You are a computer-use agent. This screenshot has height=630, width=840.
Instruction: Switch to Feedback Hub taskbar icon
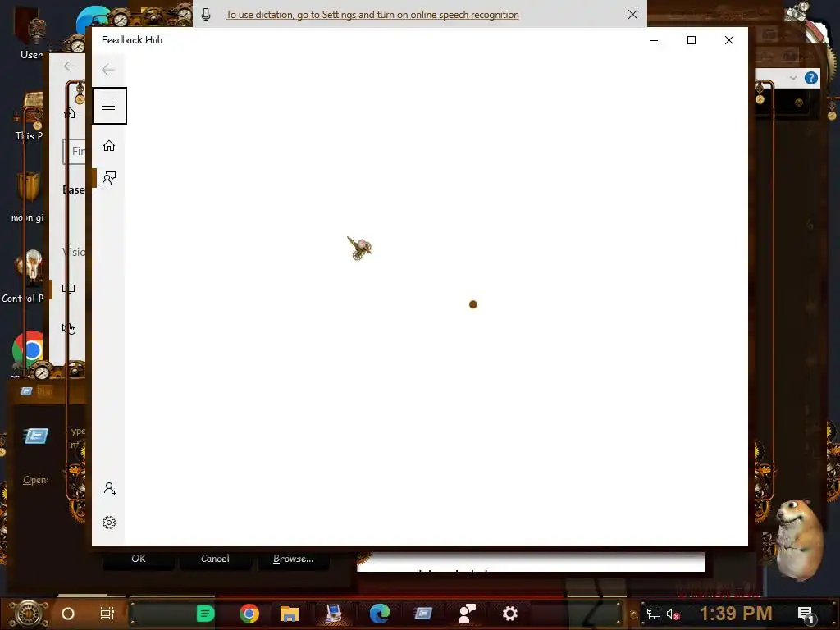coord(467,614)
